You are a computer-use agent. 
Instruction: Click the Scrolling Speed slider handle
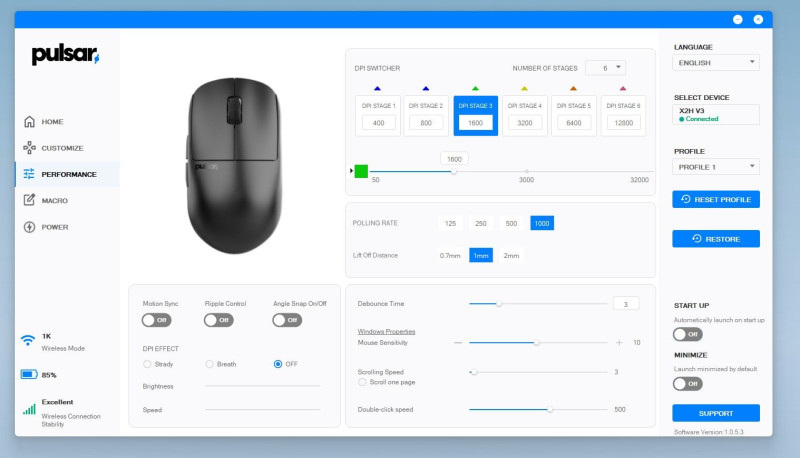tap(474, 372)
